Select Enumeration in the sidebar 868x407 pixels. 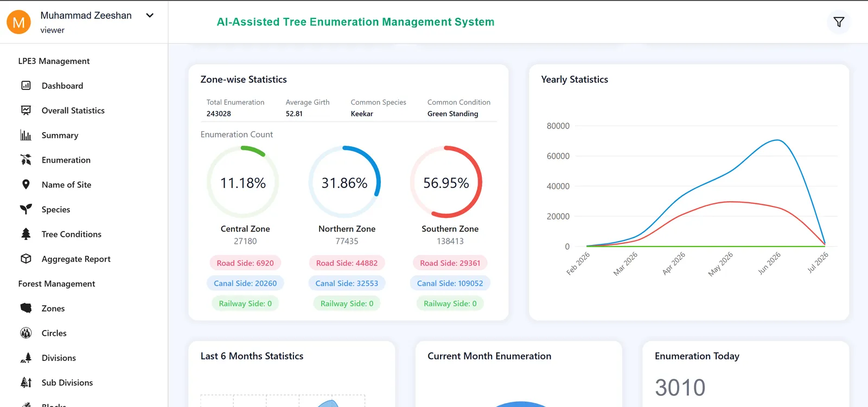coord(66,160)
